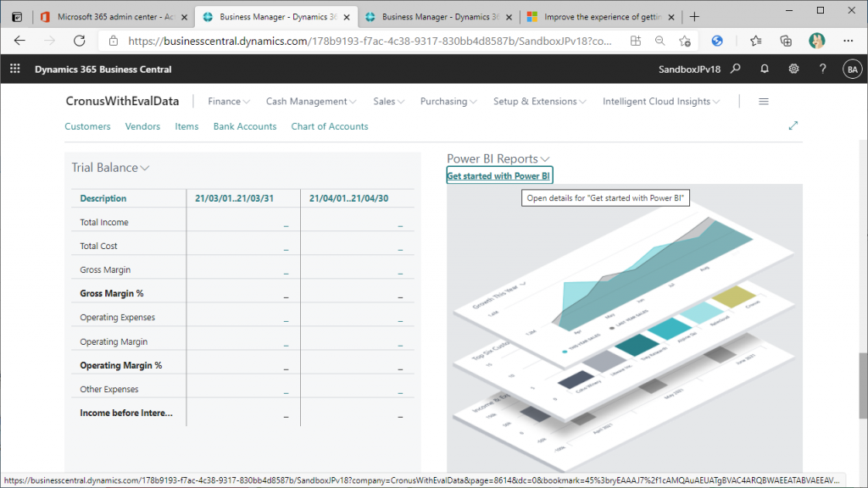
Task: Click the zoom magnifier icon in address bar
Action: coord(659,41)
